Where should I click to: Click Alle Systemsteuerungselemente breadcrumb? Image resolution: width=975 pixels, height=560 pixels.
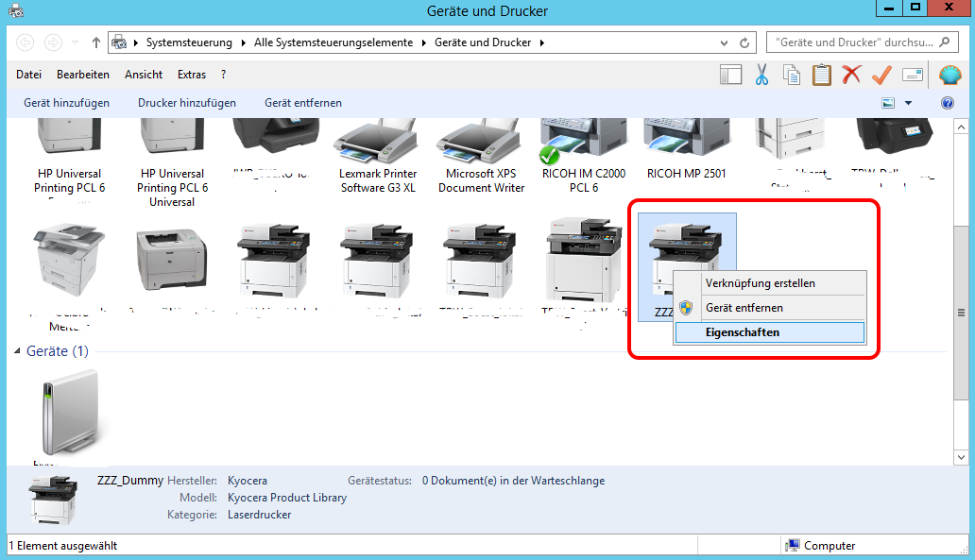[334, 42]
